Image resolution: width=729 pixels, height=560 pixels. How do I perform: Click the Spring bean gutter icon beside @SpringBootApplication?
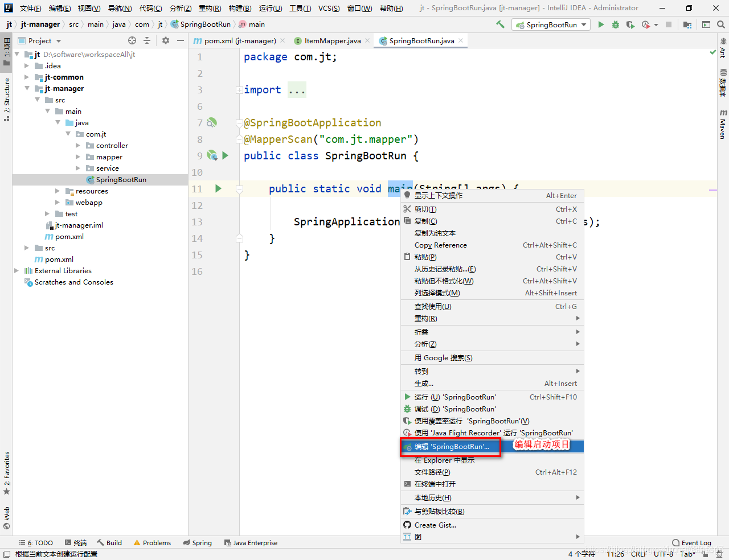[x=212, y=122]
